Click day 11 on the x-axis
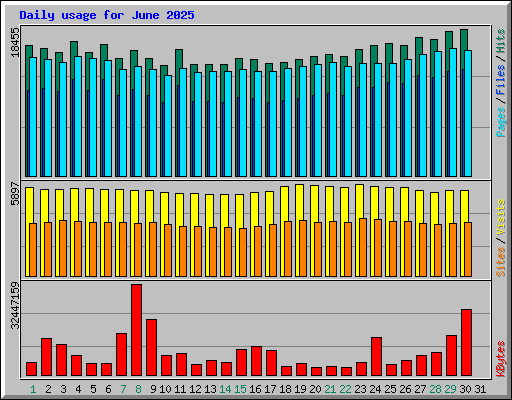The image size is (512, 400). pos(180,389)
